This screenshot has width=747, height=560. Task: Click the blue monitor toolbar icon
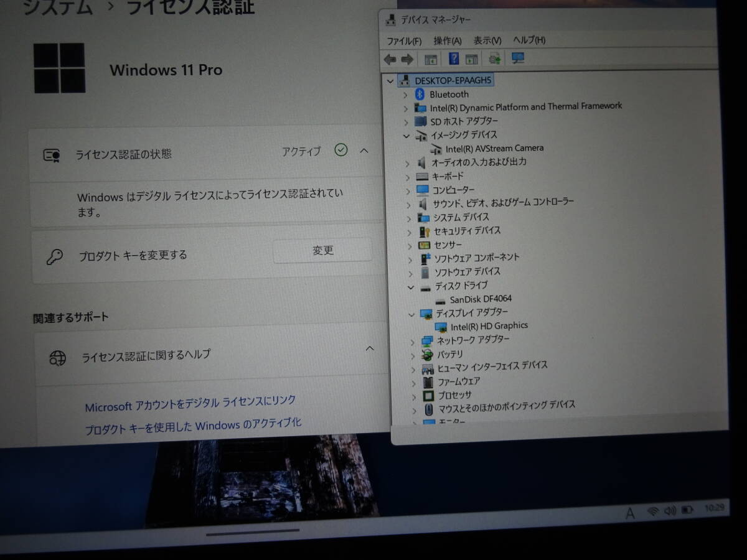coord(518,58)
